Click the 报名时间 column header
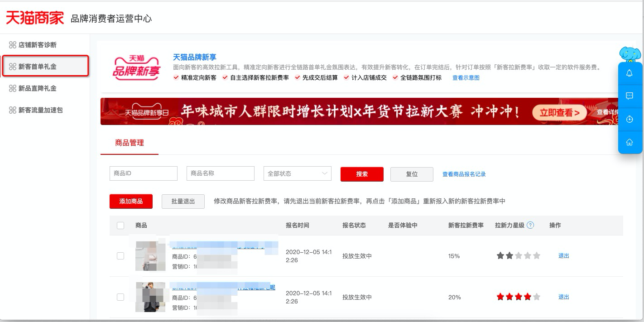This screenshot has width=644, height=322. click(x=298, y=225)
